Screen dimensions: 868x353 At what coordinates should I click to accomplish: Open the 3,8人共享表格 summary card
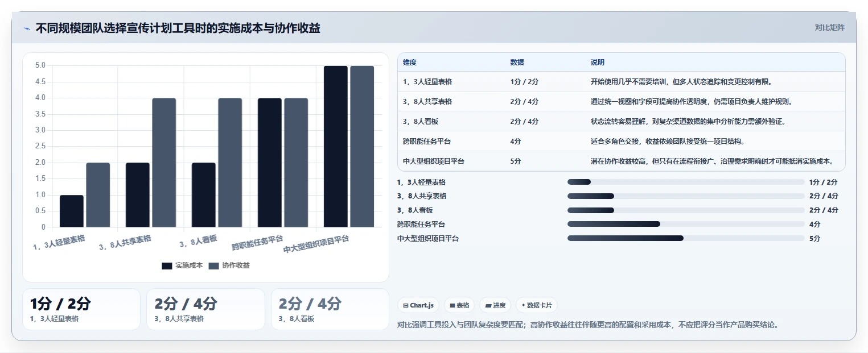[205, 309]
